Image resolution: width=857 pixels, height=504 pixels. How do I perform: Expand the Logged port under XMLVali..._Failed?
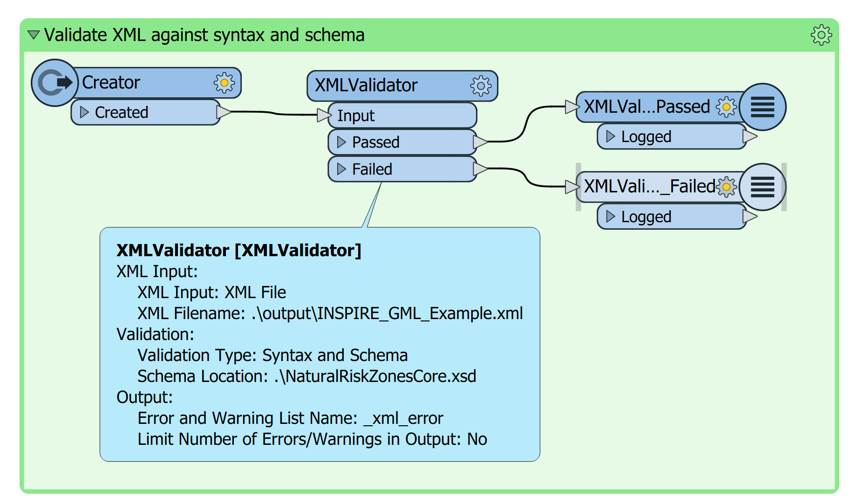click(x=611, y=217)
